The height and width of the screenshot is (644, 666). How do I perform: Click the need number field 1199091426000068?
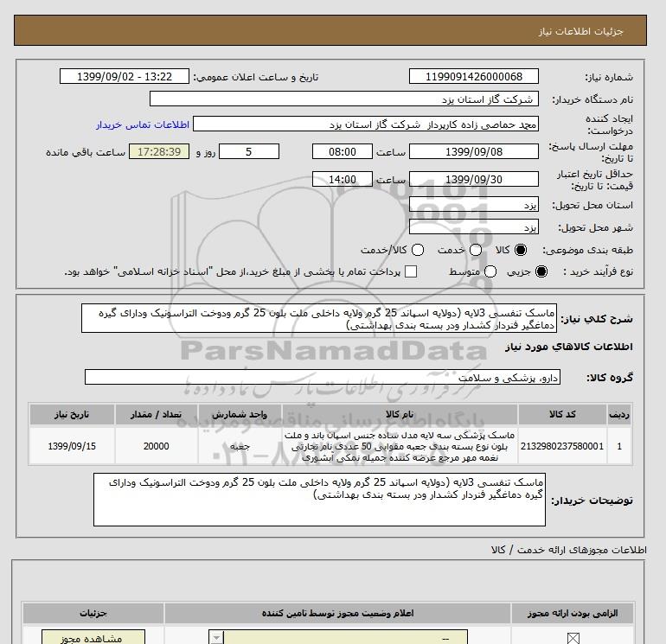[474, 76]
